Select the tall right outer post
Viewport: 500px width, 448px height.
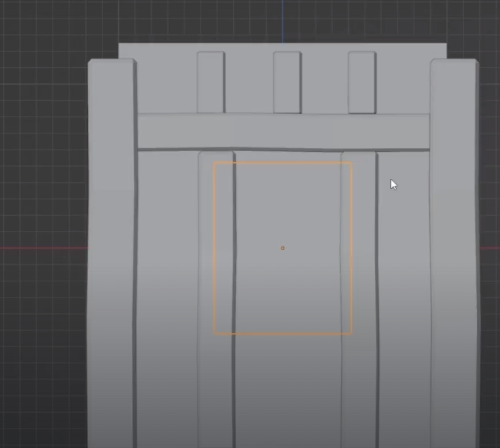[454, 254]
